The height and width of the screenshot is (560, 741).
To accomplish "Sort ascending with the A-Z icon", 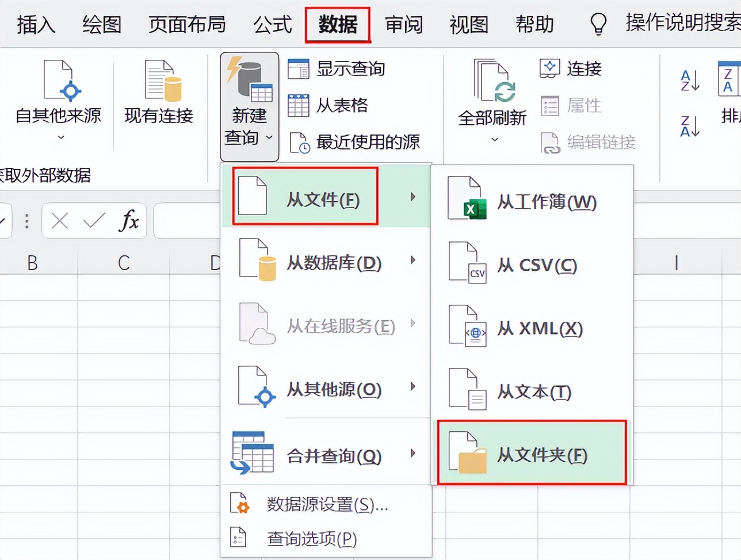I will click(689, 80).
